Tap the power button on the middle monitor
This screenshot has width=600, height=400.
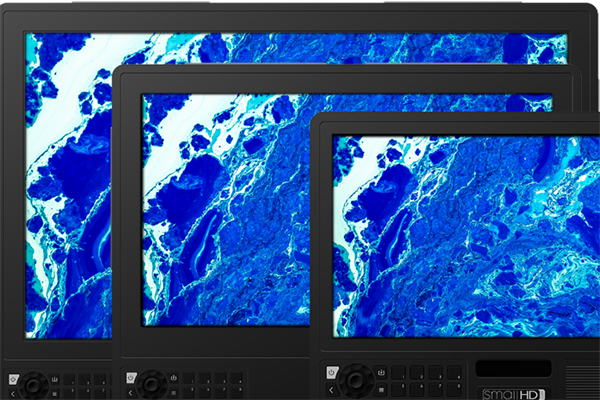tap(131, 378)
